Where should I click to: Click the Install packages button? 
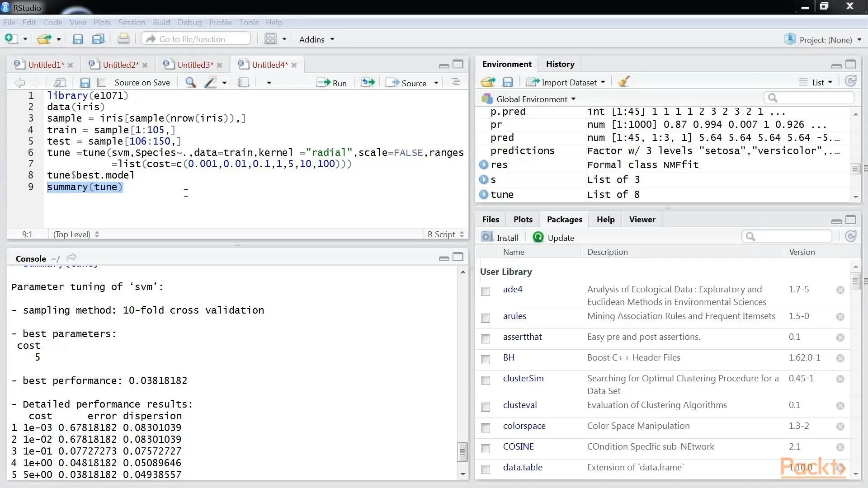click(x=500, y=238)
